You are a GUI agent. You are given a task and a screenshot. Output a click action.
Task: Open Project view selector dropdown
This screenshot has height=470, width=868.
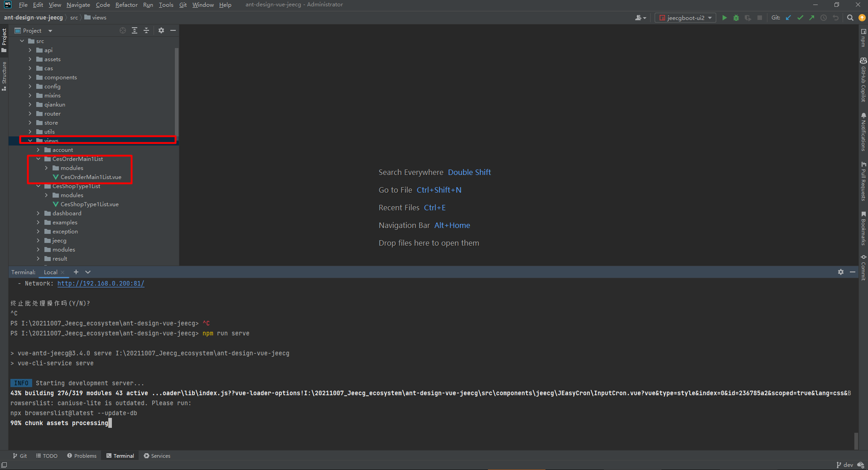point(50,31)
